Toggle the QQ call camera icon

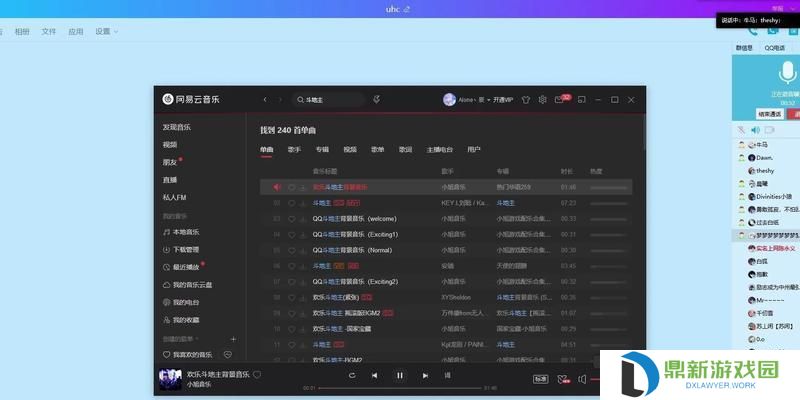(x=769, y=130)
